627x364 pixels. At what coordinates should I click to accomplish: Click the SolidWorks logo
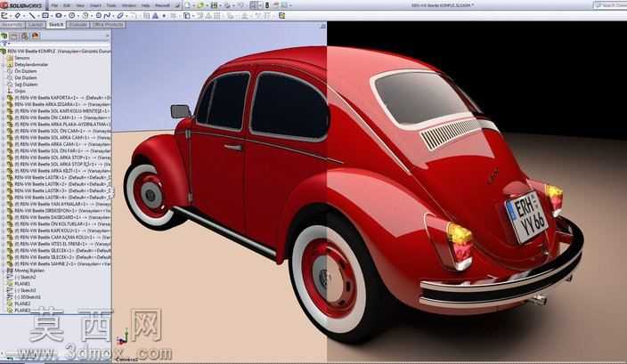point(21,5)
